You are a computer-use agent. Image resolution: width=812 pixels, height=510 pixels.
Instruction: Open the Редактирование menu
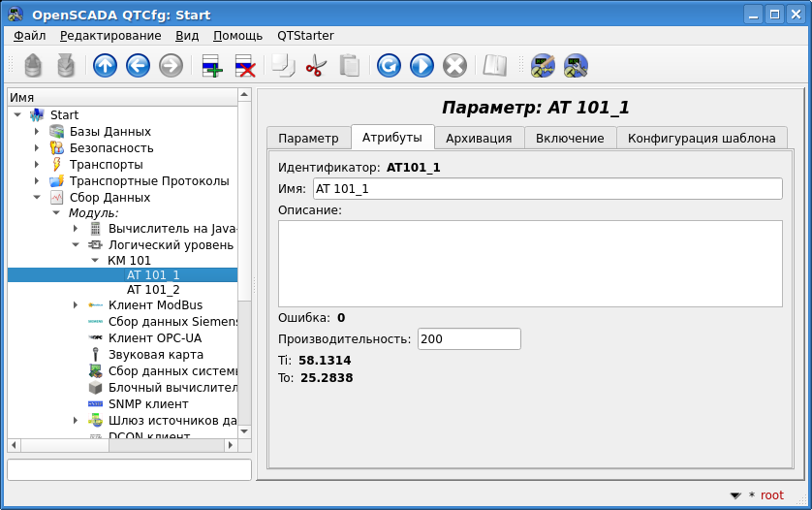click(x=110, y=36)
